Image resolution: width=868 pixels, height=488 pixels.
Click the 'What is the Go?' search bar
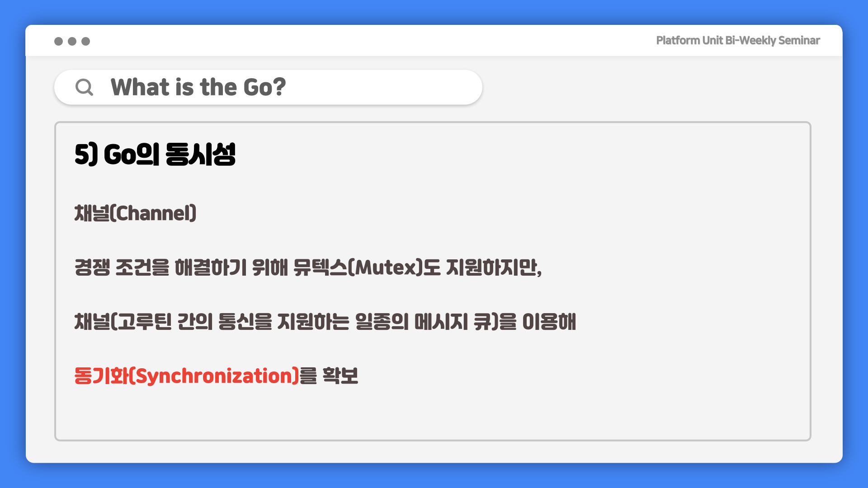click(268, 87)
